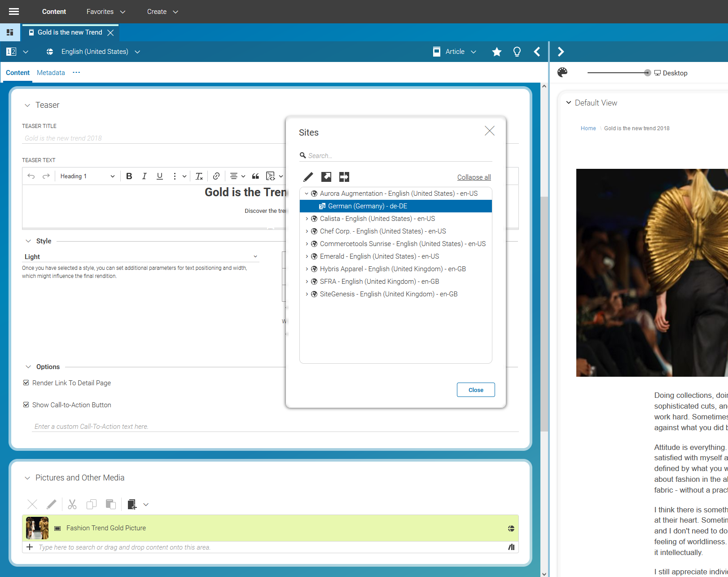
Task: Open the edit pencil in the Sites dialog
Action: click(x=308, y=177)
